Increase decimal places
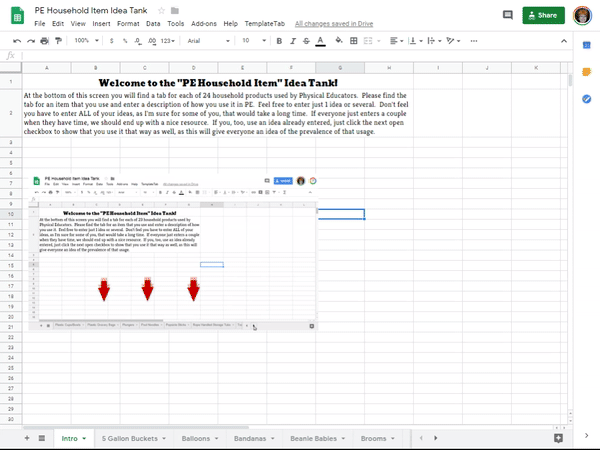Image resolution: width=600 pixels, height=450 pixels. click(x=152, y=41)
